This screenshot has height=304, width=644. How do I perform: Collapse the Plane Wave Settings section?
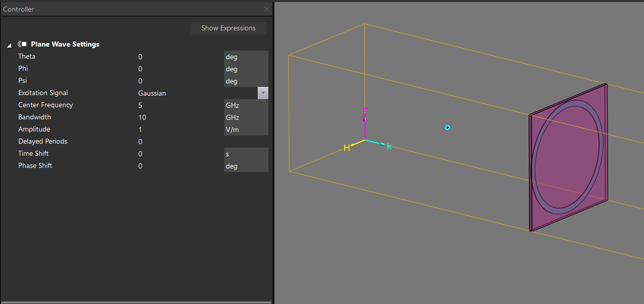pos(9,45)
